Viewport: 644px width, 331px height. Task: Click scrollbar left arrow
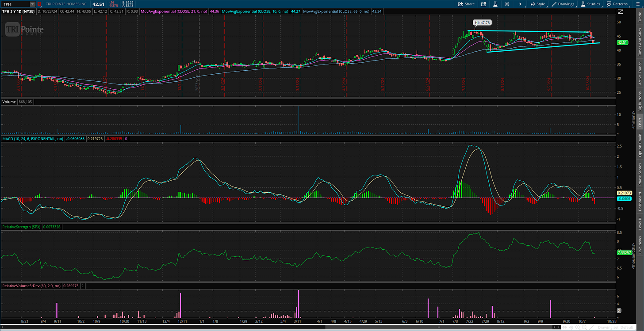click(x=554, y=327)
